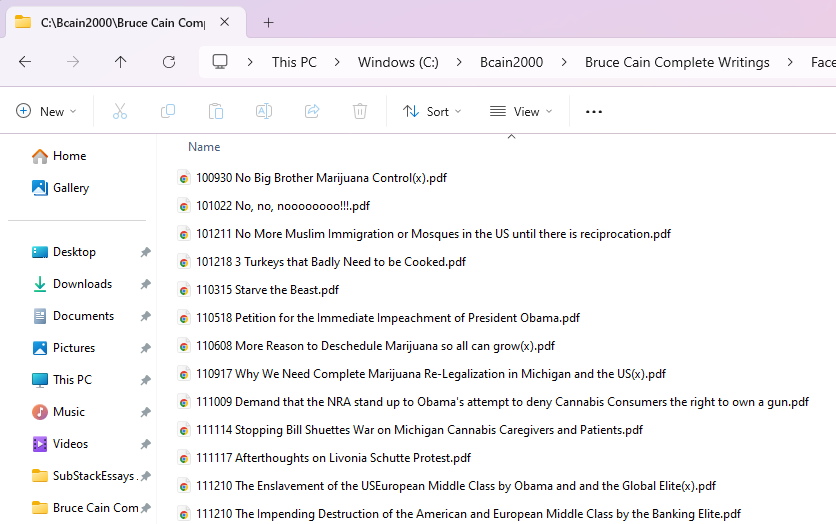Open Pictures in the navigation pane

pos(74,348)
